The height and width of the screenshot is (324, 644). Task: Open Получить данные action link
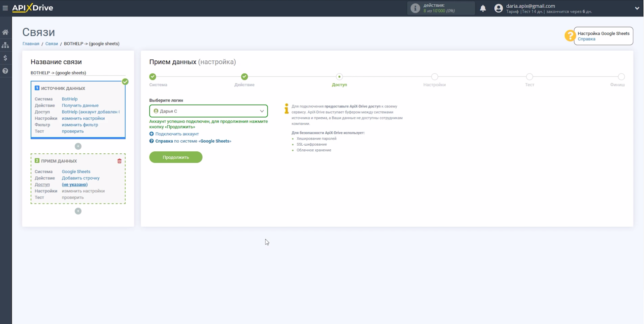click(80, 106)
